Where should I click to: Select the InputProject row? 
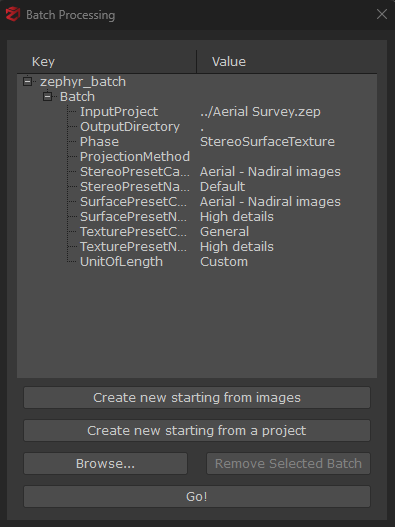tap(197, 112)
